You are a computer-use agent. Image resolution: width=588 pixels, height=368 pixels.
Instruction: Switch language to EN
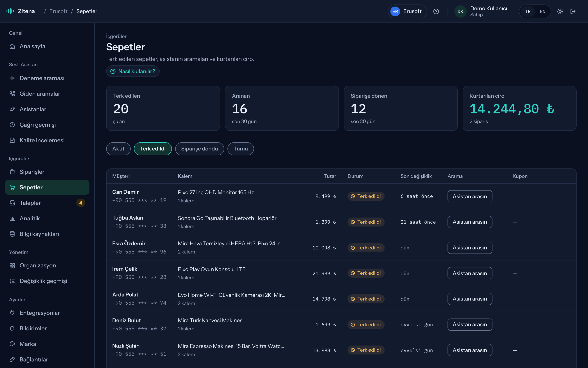pyautogui.click(x=542, y=11)
